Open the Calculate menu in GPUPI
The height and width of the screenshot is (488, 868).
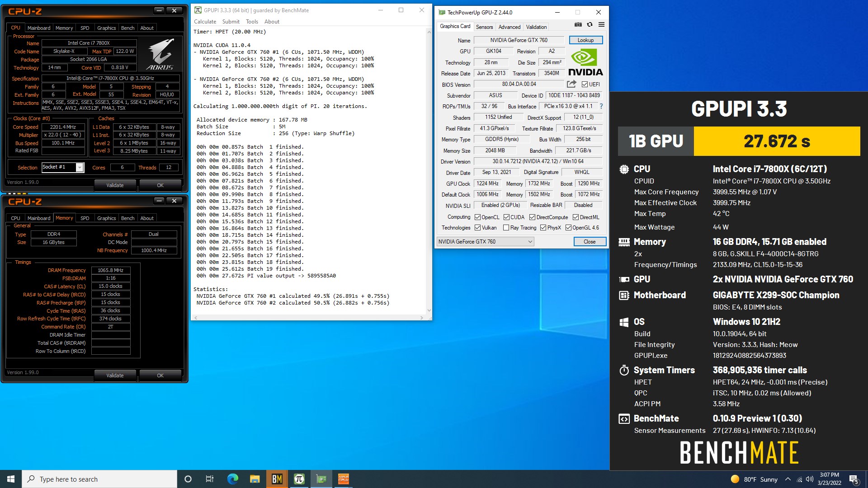[x=205, y=22]
